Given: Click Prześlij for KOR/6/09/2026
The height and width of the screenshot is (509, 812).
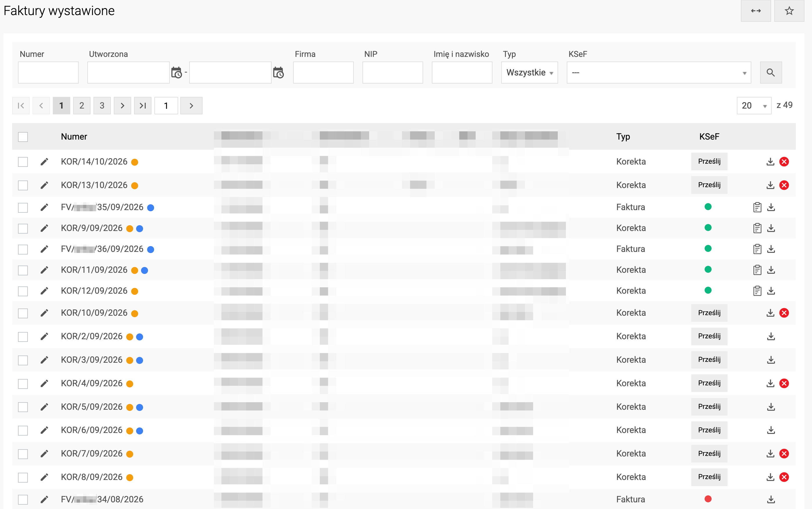Looking at the screenshot, I should tap(709, 430).
